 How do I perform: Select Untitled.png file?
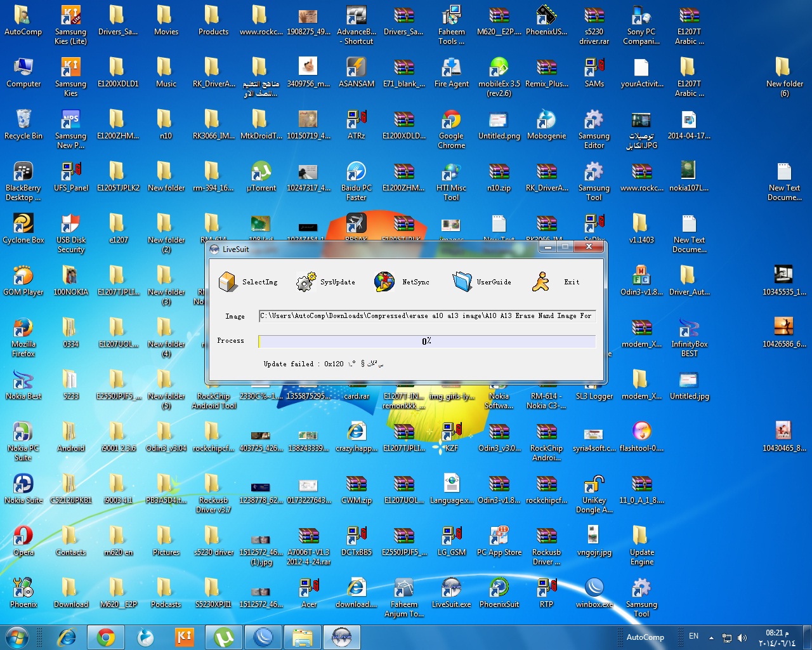coord(499,124)
